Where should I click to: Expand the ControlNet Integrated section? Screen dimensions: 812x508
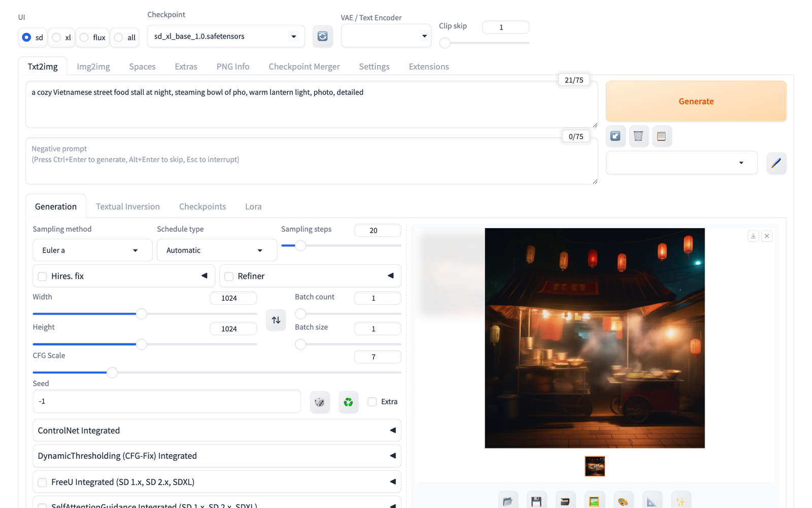point(217,431)
